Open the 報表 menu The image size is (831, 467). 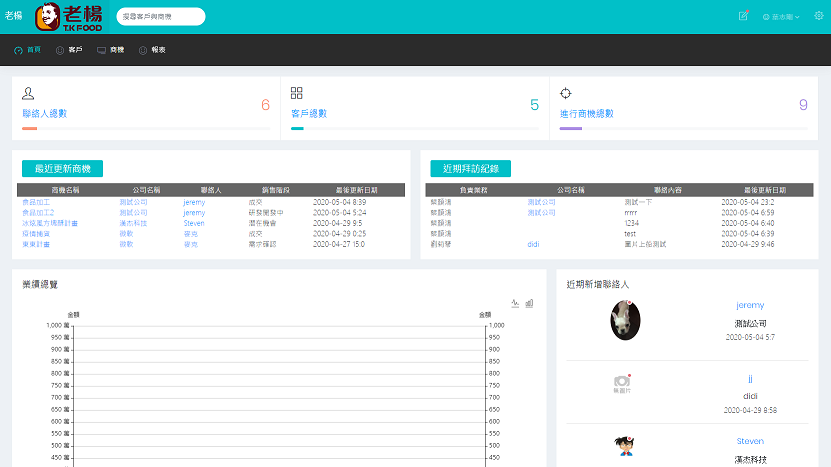point(152,49)
